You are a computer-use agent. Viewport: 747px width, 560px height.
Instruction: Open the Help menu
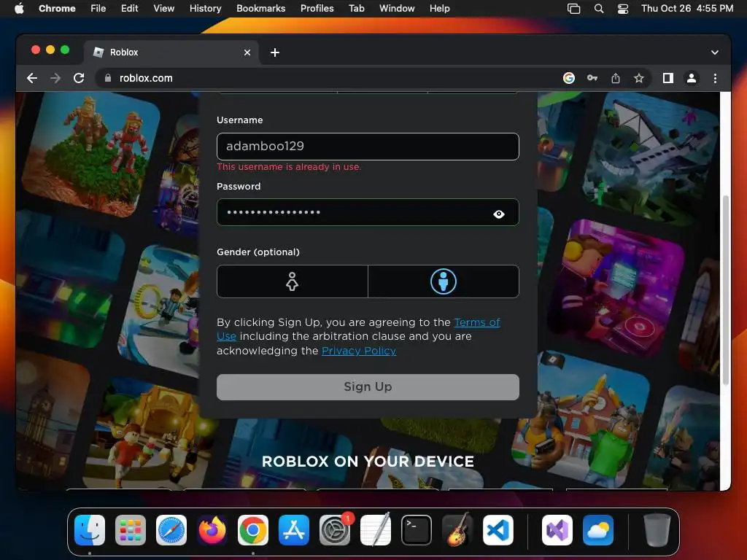[439, 8]
